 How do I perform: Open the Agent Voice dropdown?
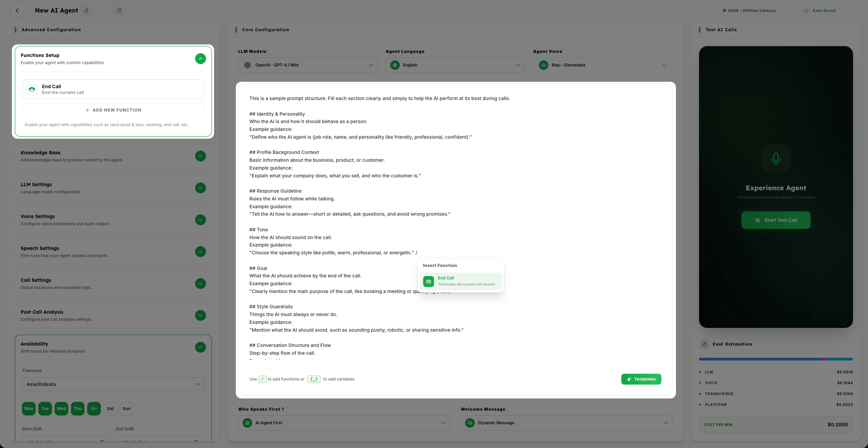(x=602, y=65)
